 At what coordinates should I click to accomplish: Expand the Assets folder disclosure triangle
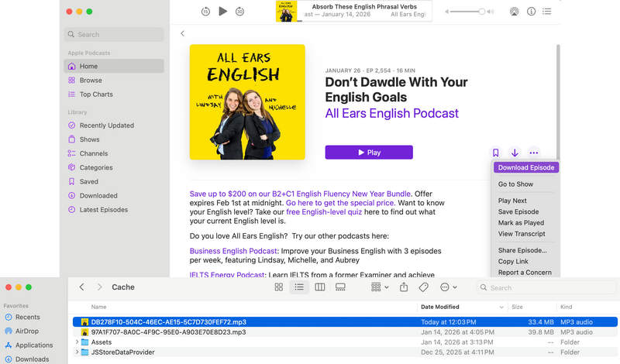tap(77, 342)
